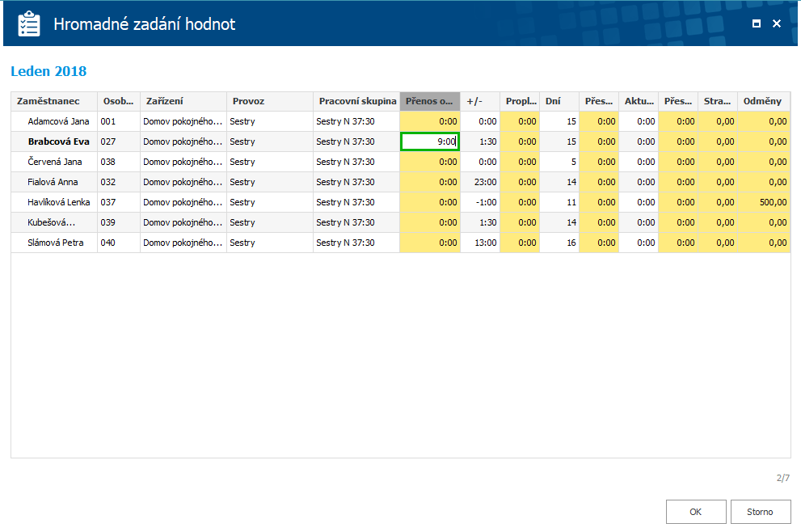801x532 pixels.
Task: Click Dní value 5 for Červená Jana
Action: [559, 162]
